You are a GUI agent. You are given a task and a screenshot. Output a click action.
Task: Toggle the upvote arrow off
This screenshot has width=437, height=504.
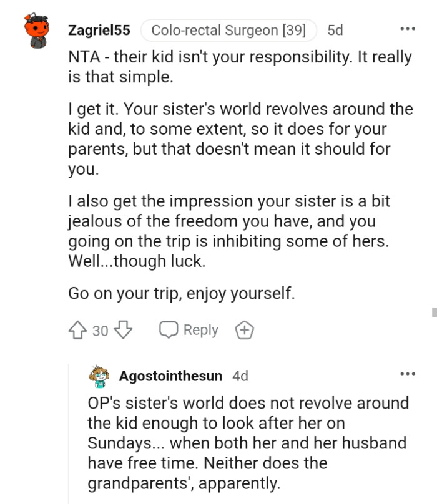78,329
